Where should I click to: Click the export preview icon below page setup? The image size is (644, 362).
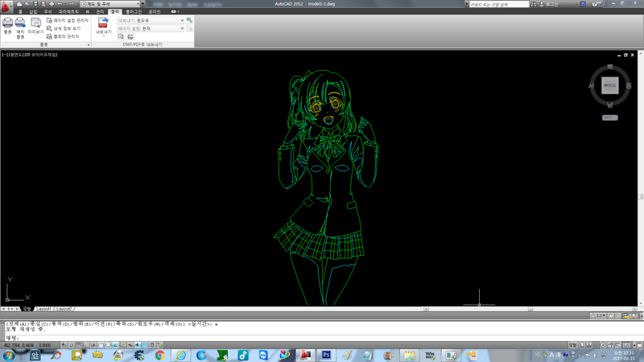point(121,36)
